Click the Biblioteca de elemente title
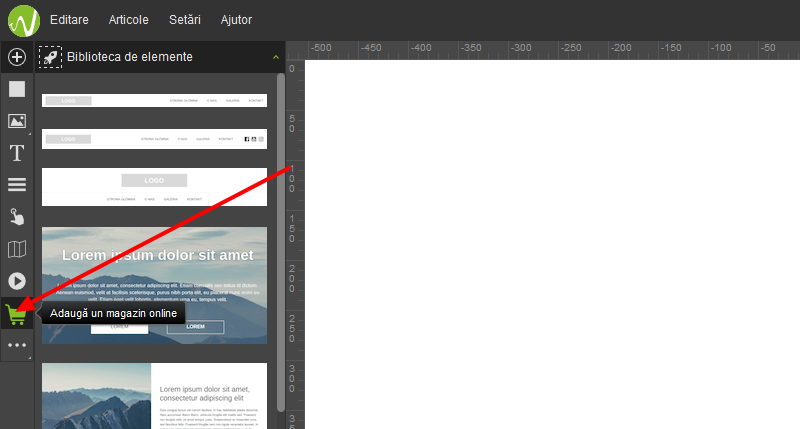The height and width of the screenshot is (429, 800). click(x=130, y=57)
